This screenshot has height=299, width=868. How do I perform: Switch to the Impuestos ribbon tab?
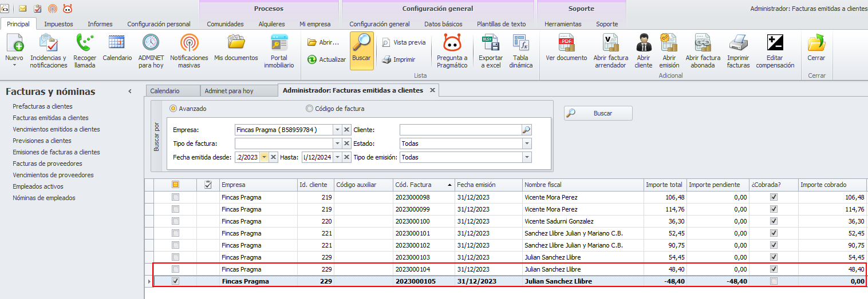[58, 24]
